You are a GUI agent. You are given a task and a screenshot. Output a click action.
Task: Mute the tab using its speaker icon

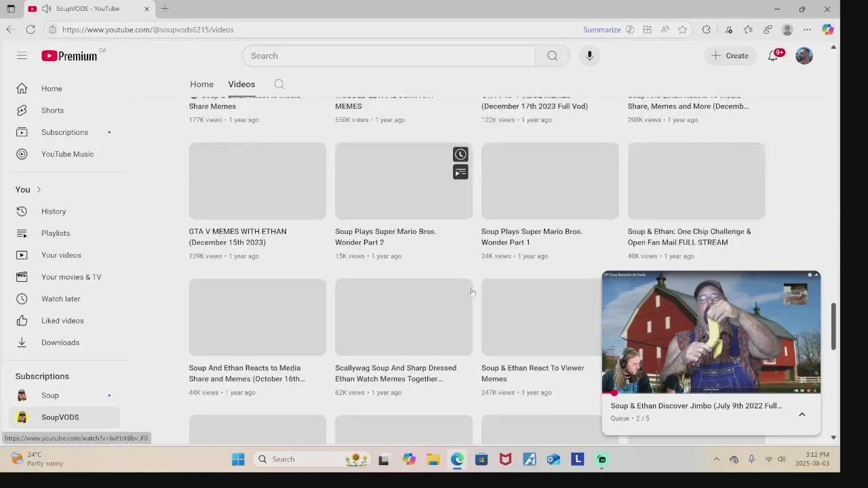46,9
